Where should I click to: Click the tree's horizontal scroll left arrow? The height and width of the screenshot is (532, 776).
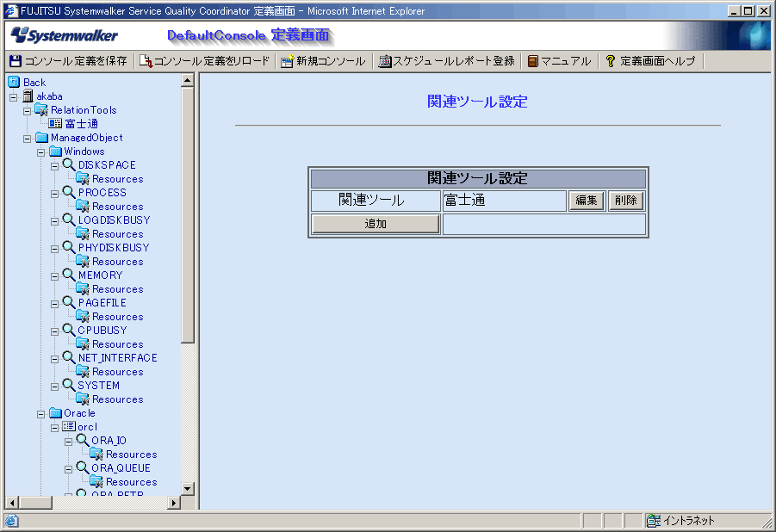tap(12, 503)
